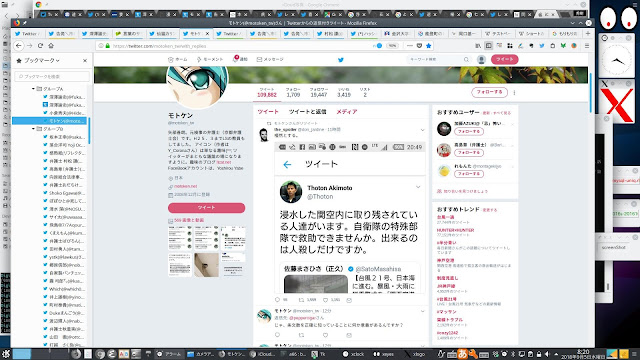640x360 pixels.
Task: Click the pink ツイート button below the bio
Action: [x=207, y=208]
